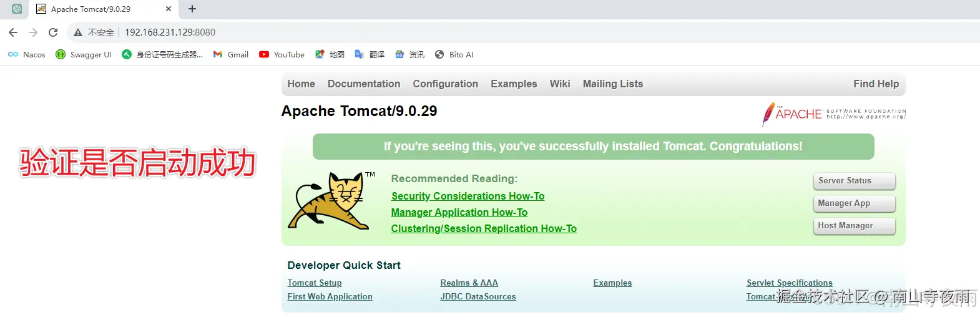
Task: Open the Servlet Specifications link
Action: pos(790,283)
